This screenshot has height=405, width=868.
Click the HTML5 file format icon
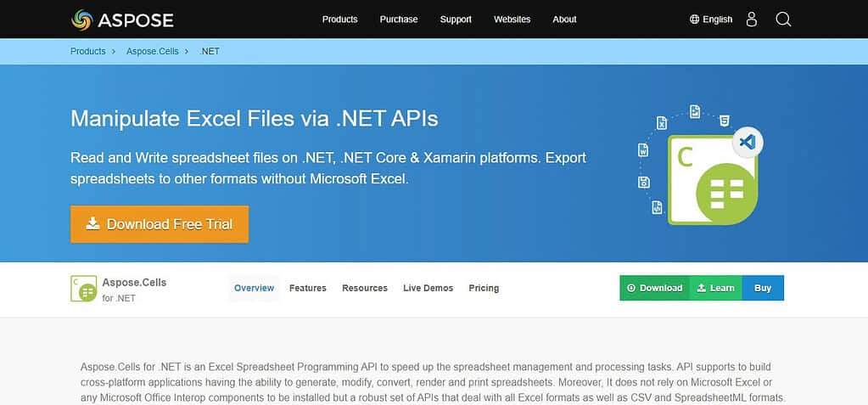(724, 121)
